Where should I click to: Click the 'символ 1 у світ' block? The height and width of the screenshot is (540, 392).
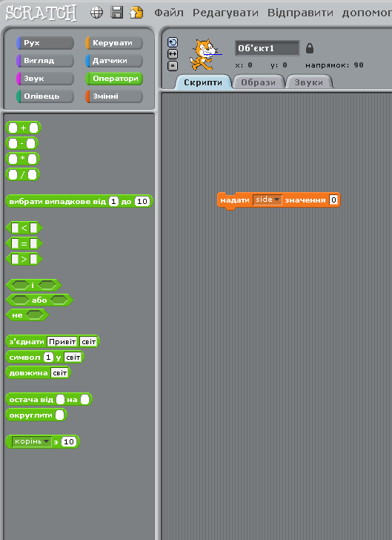44,357
